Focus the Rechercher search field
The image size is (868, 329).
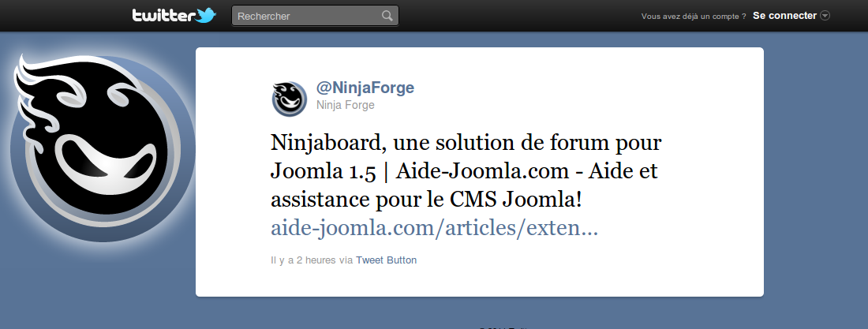tap(315, 16)
